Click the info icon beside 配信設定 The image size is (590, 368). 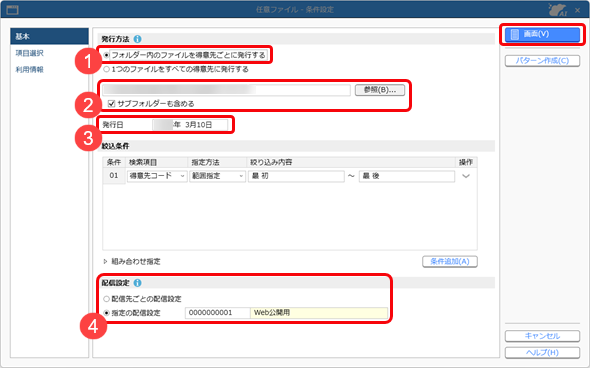click(x=138, y=283)
